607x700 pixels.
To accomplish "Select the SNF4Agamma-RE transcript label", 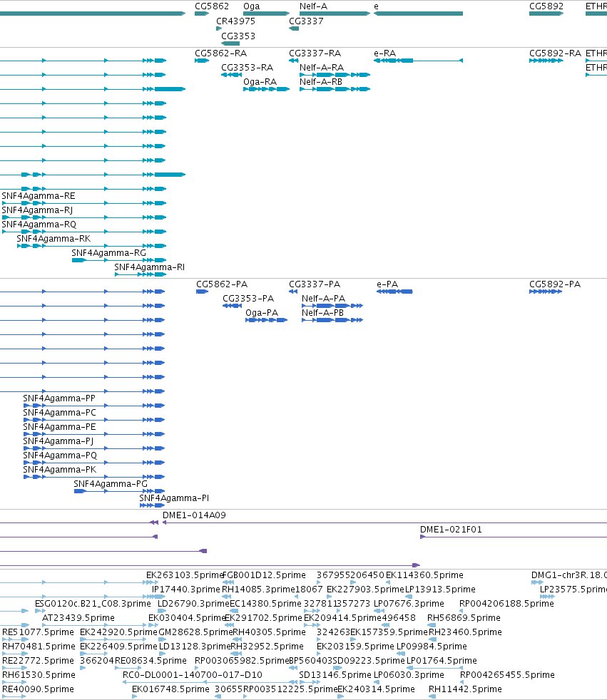I will [x=39, y=196].
